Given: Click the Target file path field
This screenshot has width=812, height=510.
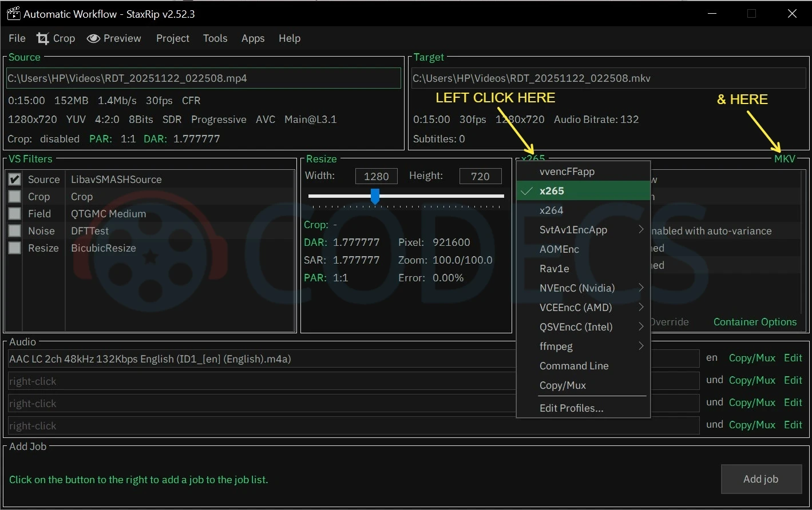Looking at the screenshot, I should pyautogui.click(x=608, y=78).
